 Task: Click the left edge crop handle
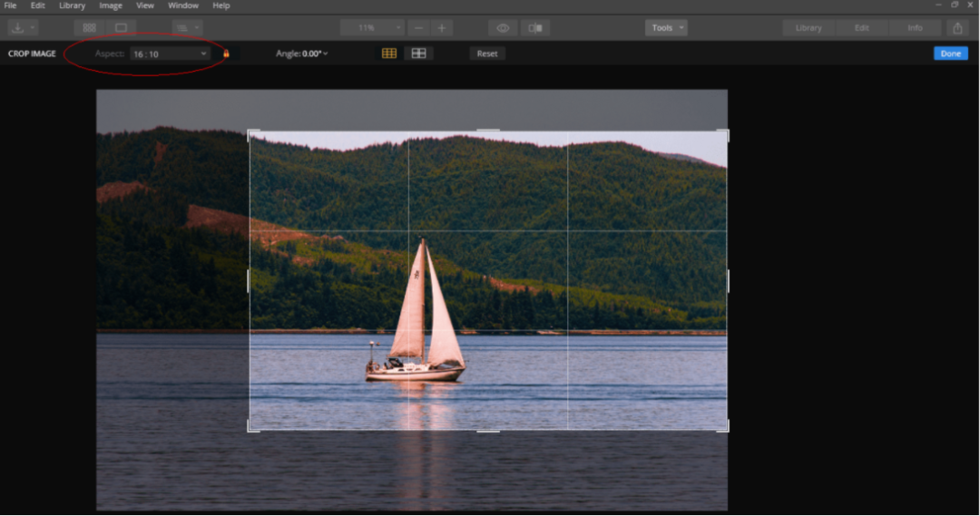249,281
